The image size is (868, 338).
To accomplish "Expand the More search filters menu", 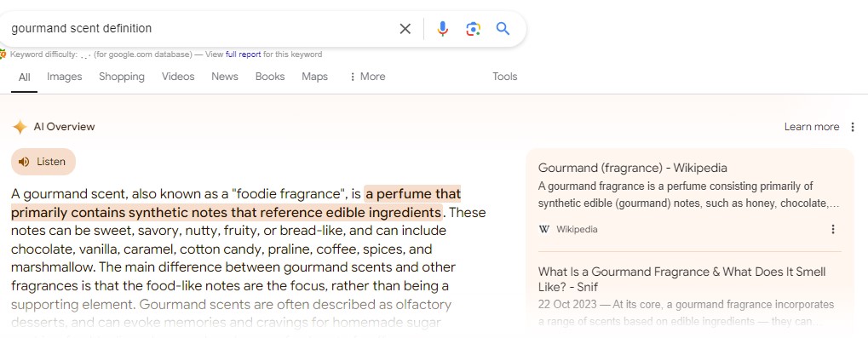I will [367, 77].
